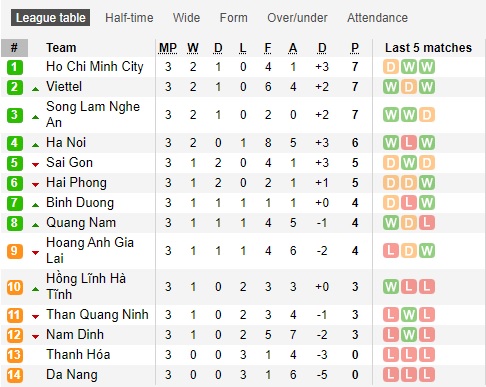
Task: Open the Half-time tab
Action: point(129,18)
